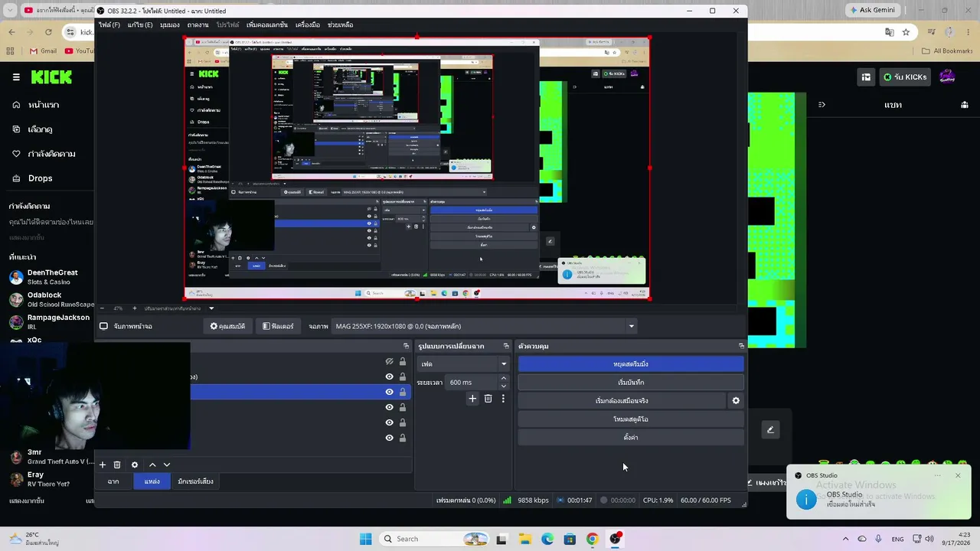Toggle lock on highlighted blue source row
This screenshot has width=980, height=551.
403,392
